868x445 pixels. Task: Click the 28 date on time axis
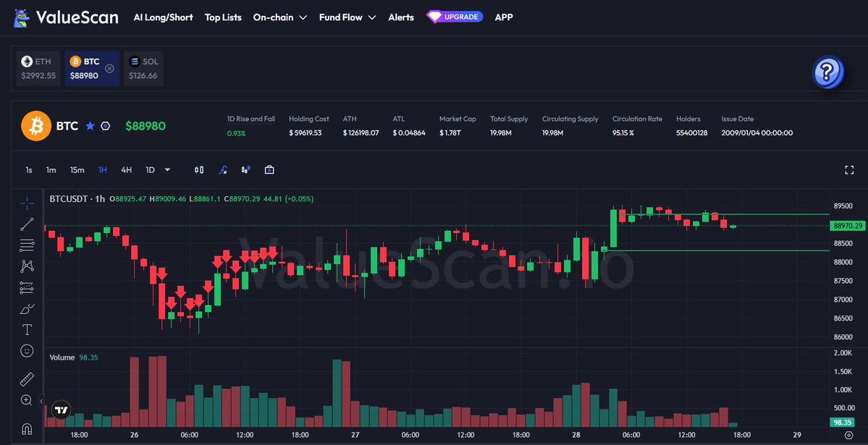pyautogui.click(x=576, y=435)
